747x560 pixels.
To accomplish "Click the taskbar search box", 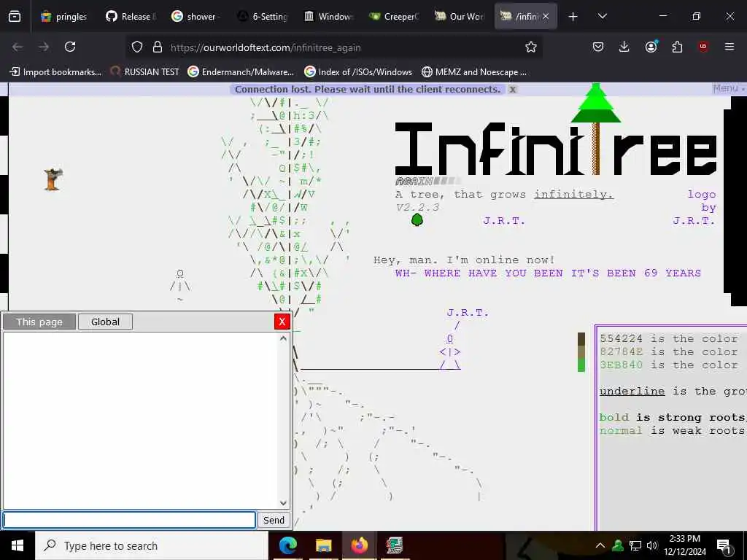I will point(152,545).
